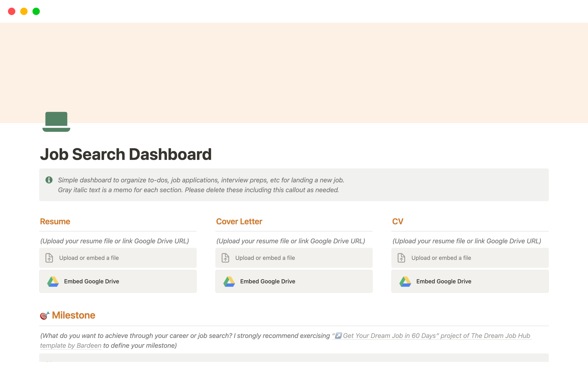Click the Milestone target emoji icon

tap(45, 316)
